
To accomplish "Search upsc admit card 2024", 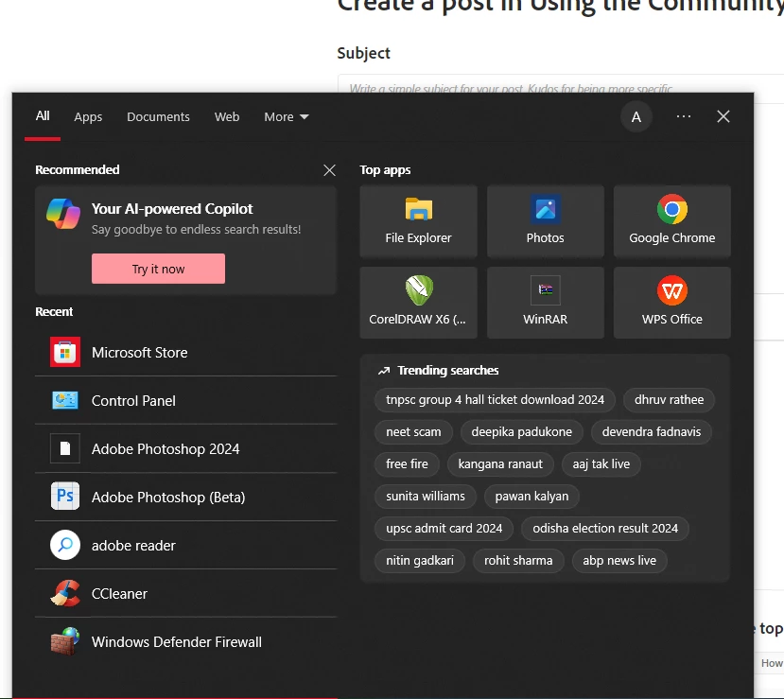I will coord(444,528).
